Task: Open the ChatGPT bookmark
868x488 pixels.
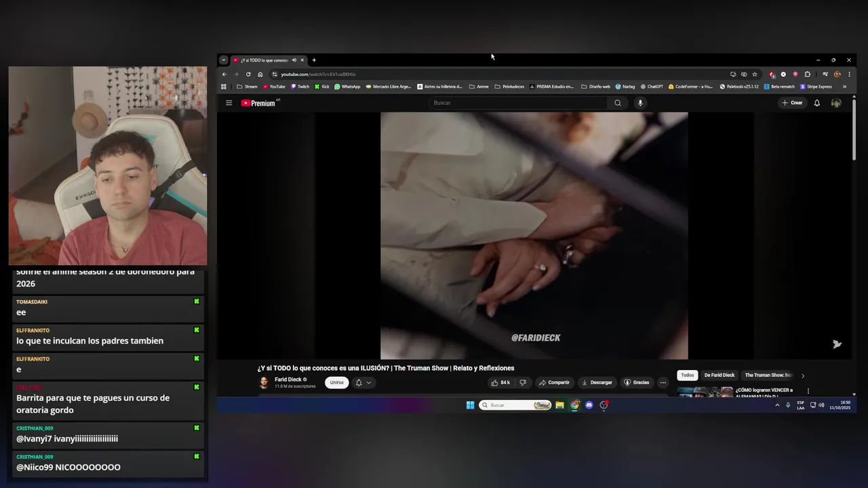Action: click(x=651, y=87)
